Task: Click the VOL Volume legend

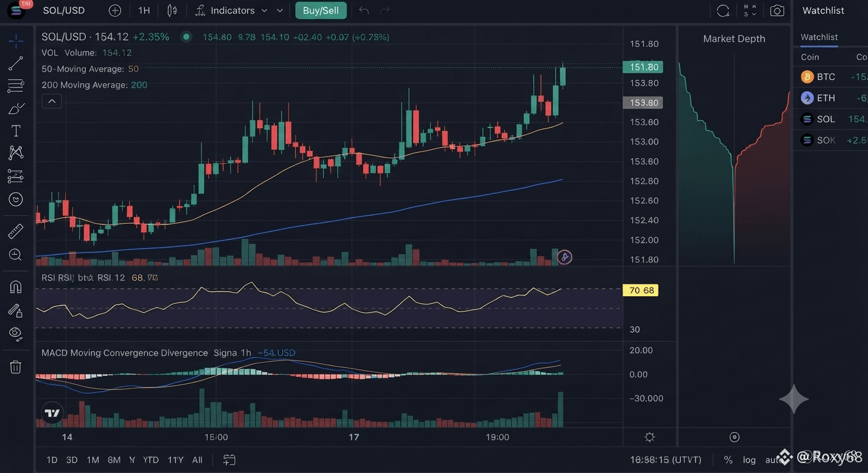Action: 86,53
